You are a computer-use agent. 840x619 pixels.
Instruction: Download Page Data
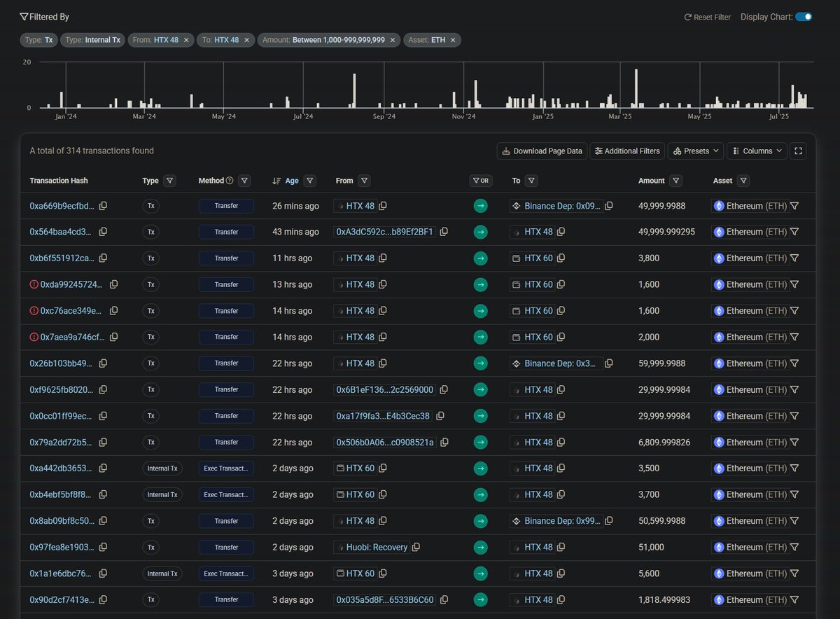click(x=542, y=151)
